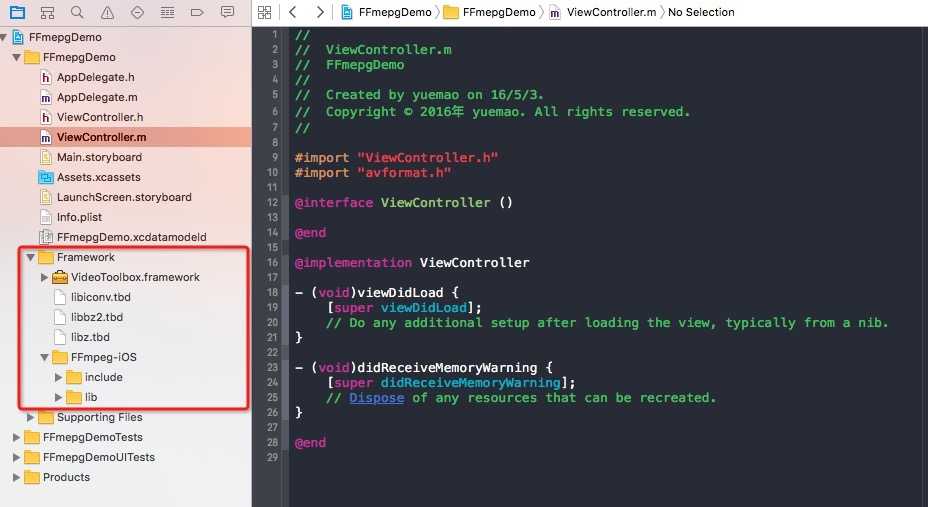This screenshot has height=507, width=928.
Task: Click @interface keyword on line 12
Action: coord(334,203)
